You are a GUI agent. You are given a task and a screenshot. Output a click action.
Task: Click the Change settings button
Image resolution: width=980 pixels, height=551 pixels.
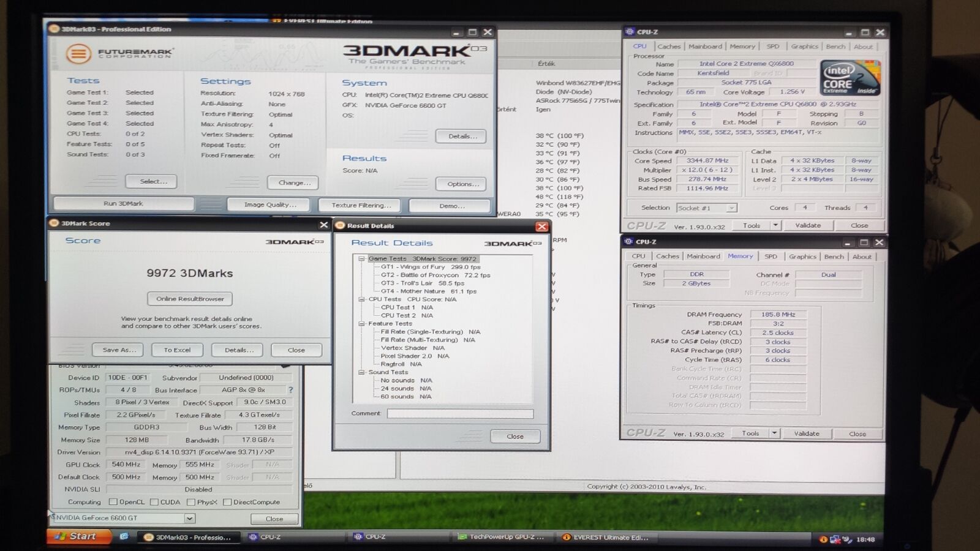294,182
